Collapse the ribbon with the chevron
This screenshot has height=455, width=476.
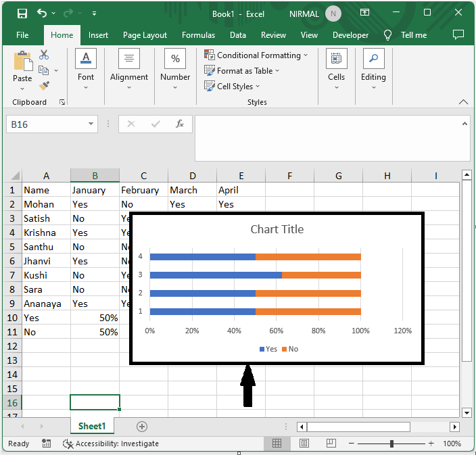coord(463,102)
